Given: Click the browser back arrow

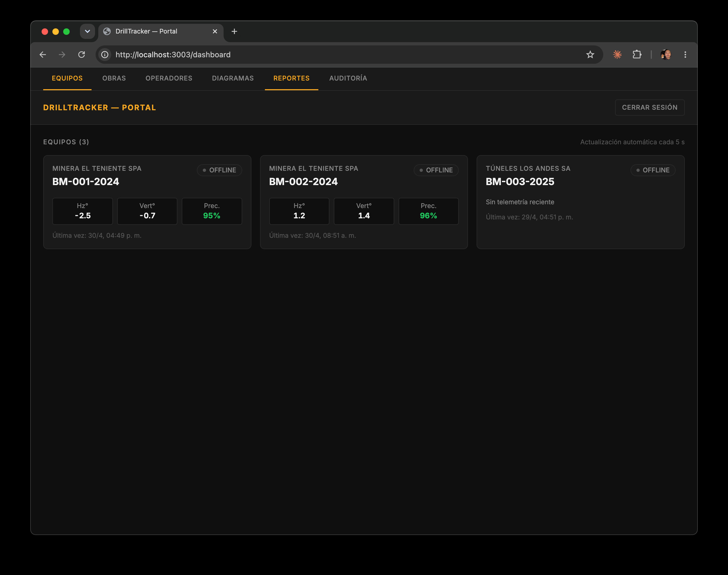Looking at the screenshot, I should pos(43,55).
